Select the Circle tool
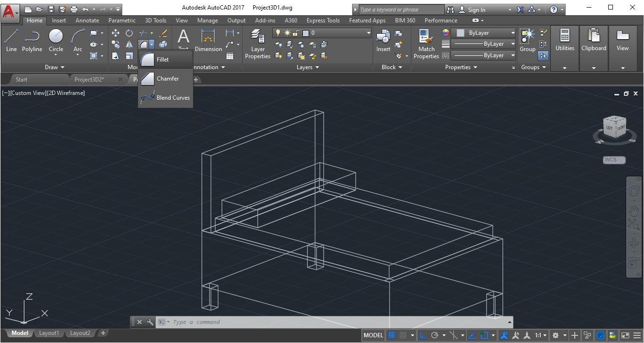 click(x=56, y=40)
